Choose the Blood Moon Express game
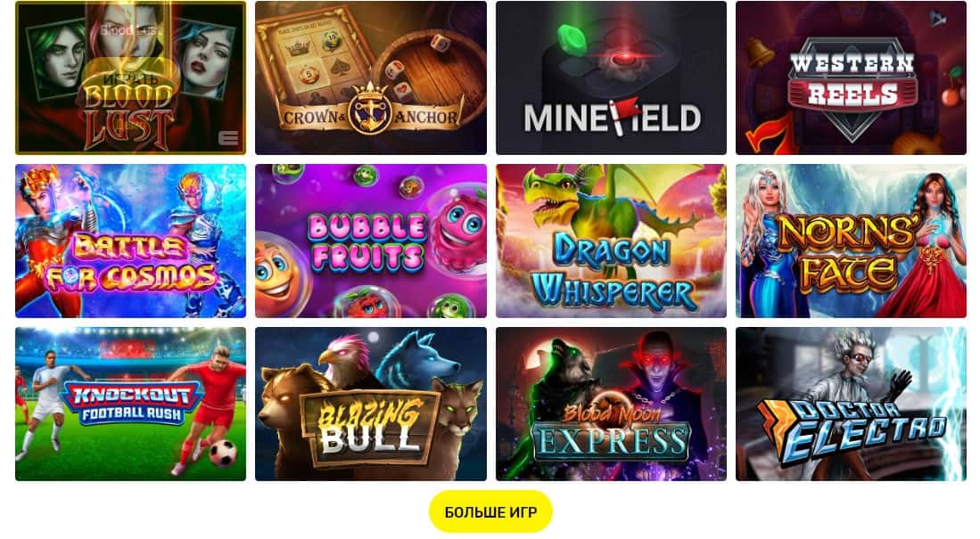The height and width of the screenshot is (539, 980). 611,404
